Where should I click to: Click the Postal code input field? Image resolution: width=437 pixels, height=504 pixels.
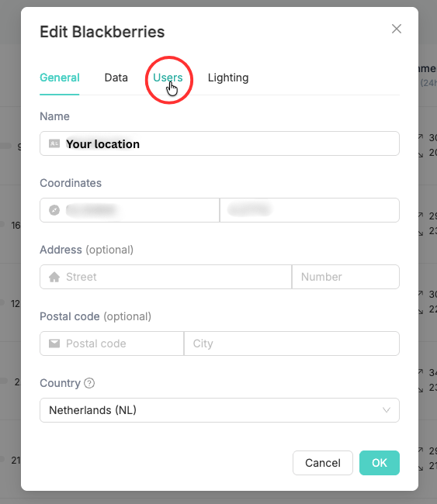pyautogui.click(x=112, y=343)
